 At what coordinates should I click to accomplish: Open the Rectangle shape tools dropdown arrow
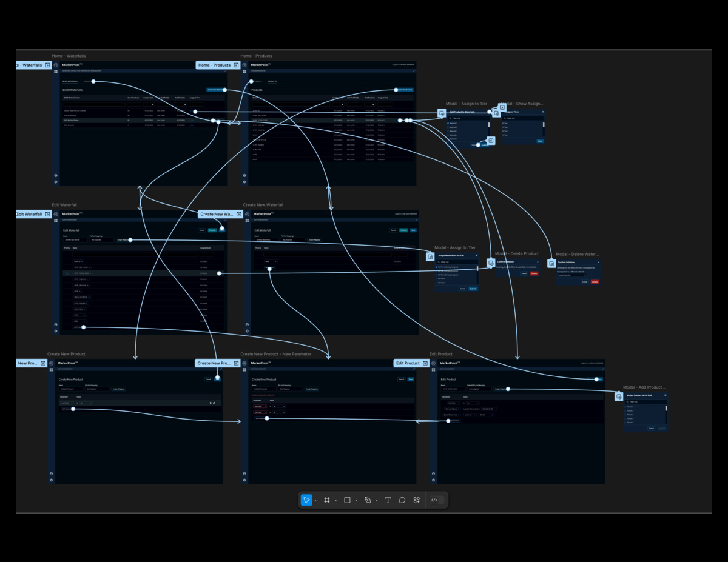pyautogui.click(x=356, y=501)
